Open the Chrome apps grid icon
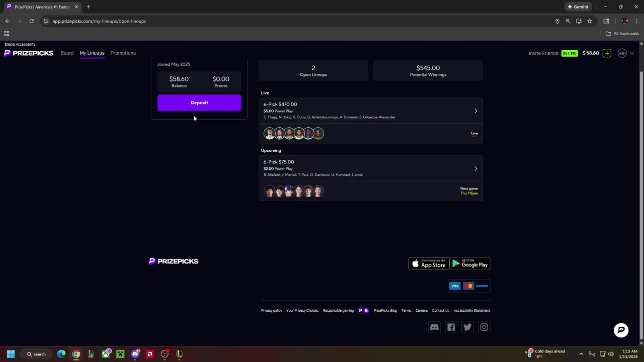 (x=7, y=34)
